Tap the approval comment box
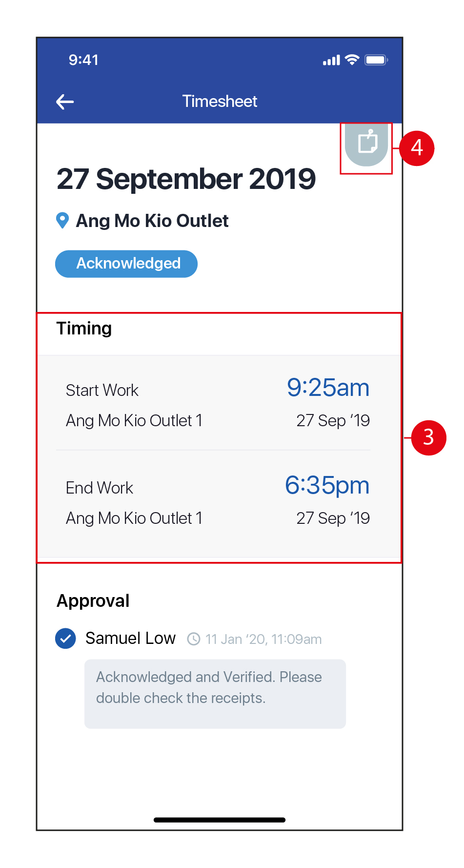This screenshot has height=868, width=464. coord(215,693)
